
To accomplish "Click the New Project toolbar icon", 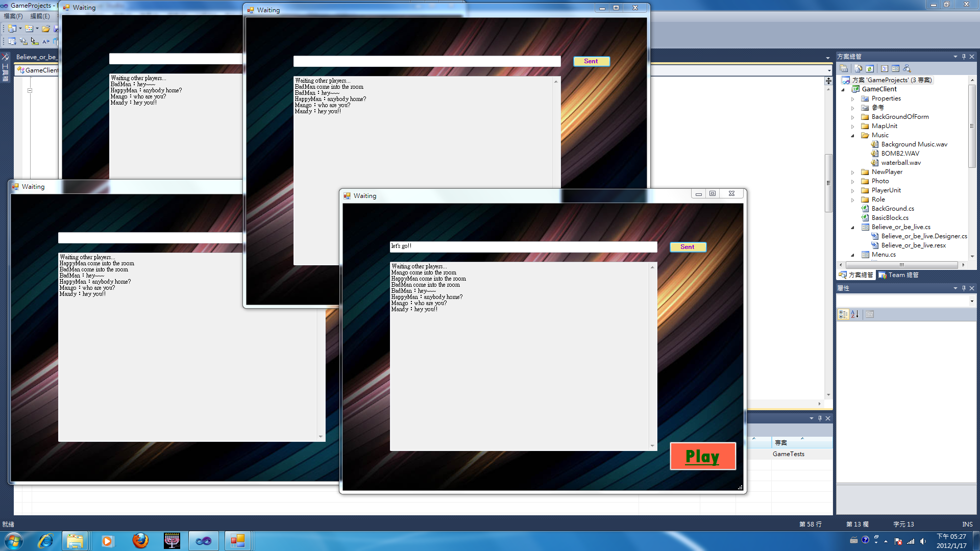I will point(12,29).
